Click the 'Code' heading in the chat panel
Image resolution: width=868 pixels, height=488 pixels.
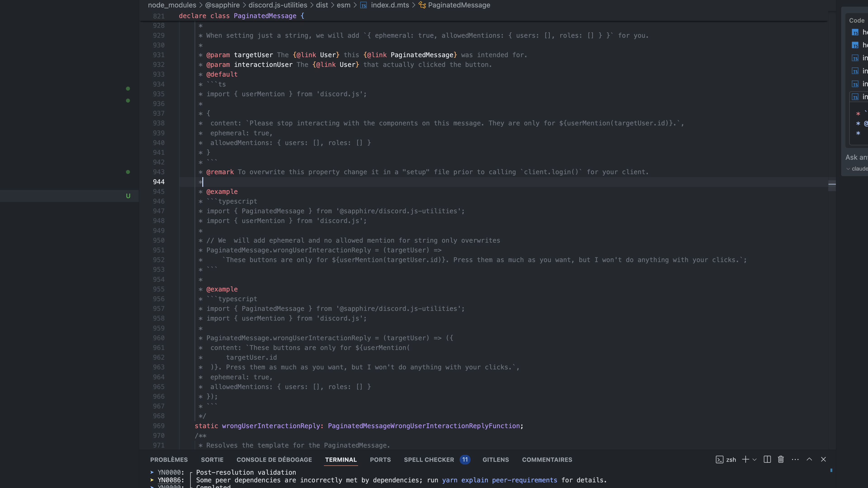point(857,21)
